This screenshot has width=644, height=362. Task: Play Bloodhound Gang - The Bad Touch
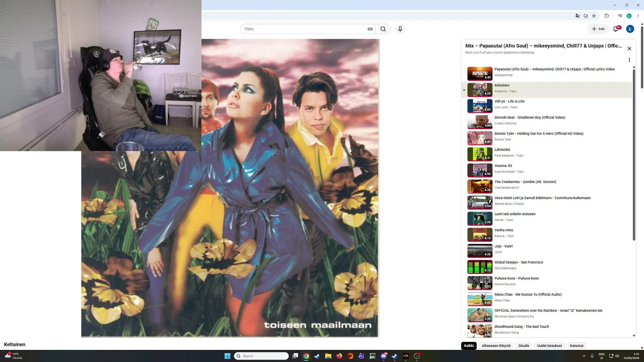coord(547,330)
